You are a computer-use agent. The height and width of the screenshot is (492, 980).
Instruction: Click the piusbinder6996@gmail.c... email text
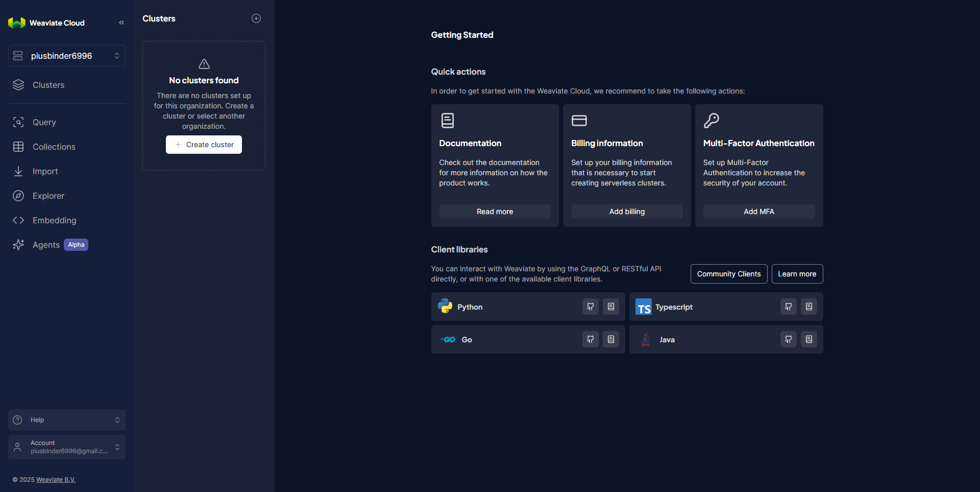(69, 451)
